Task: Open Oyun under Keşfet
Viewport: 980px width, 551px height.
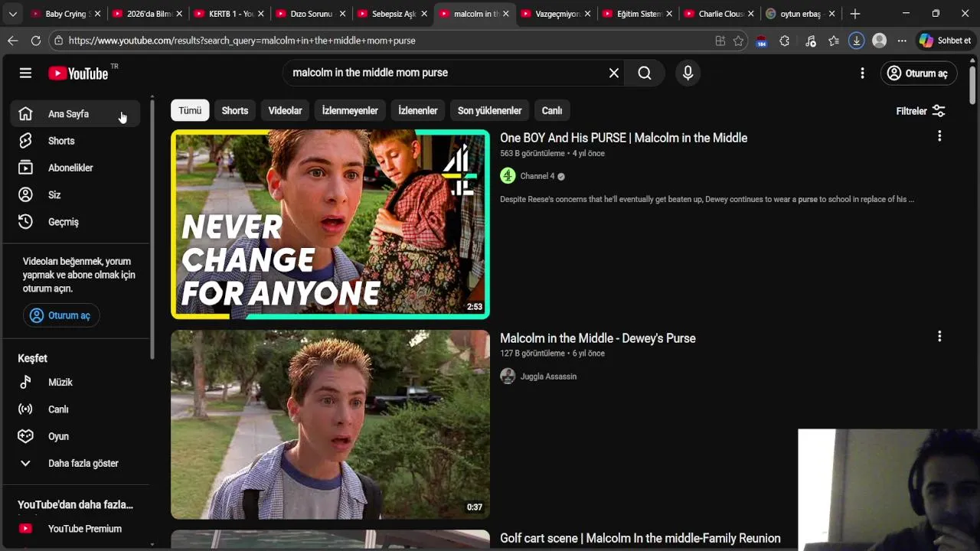Action: (x=75, y=436)
